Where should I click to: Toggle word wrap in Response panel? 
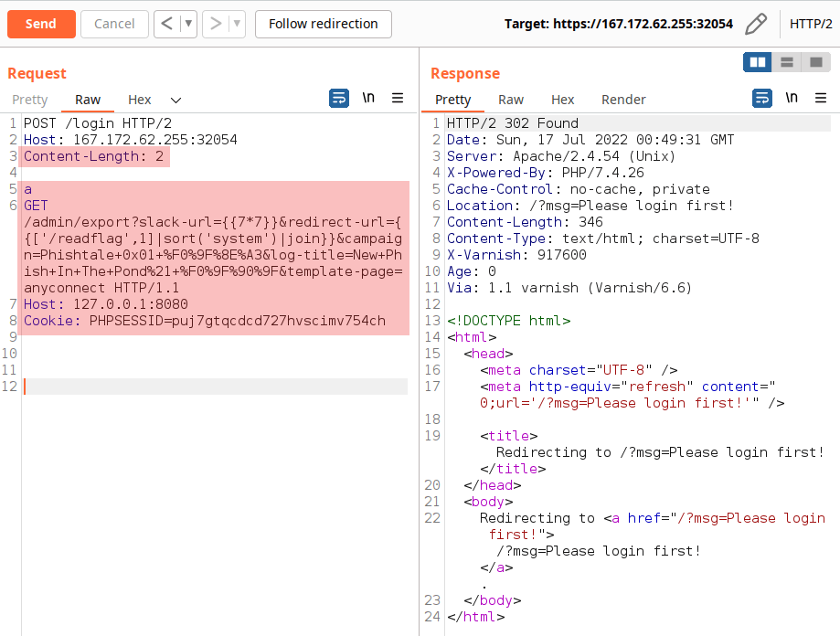click(x=762, y=99)
